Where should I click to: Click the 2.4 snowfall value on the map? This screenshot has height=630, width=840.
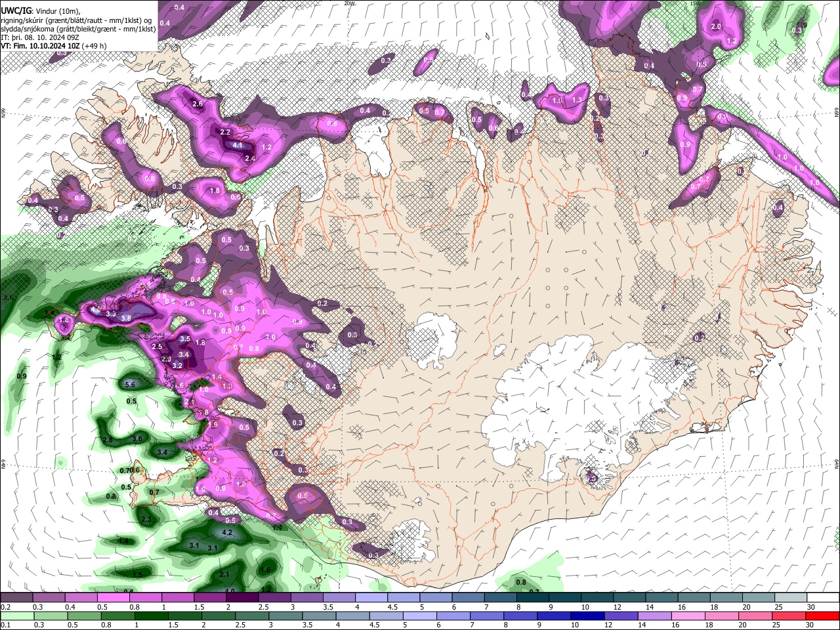[249, 158]
